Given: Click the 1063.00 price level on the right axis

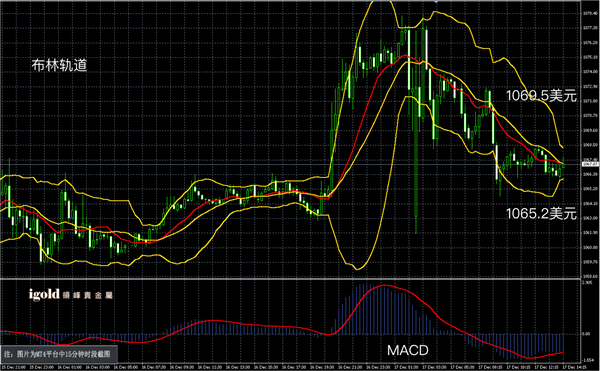Looking at the screenshot, I should pyautogui.click(x=590, y=218).
